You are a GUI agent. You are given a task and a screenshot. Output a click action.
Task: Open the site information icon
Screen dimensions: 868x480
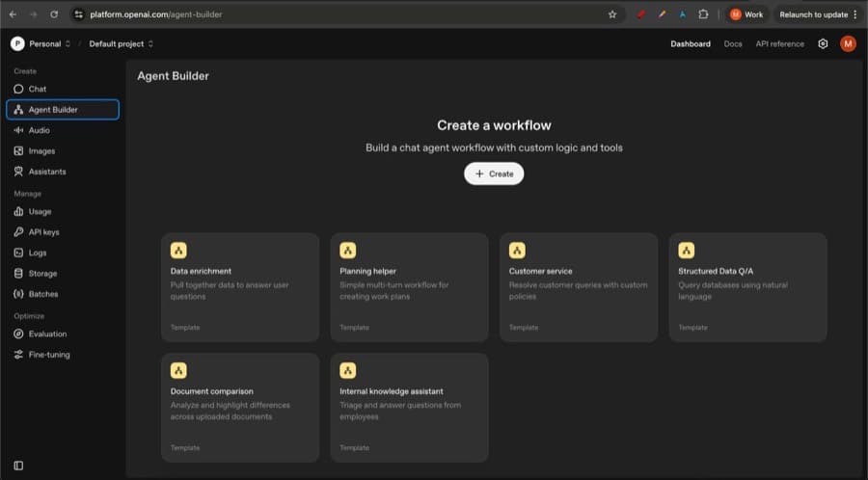tap(79, 14)
